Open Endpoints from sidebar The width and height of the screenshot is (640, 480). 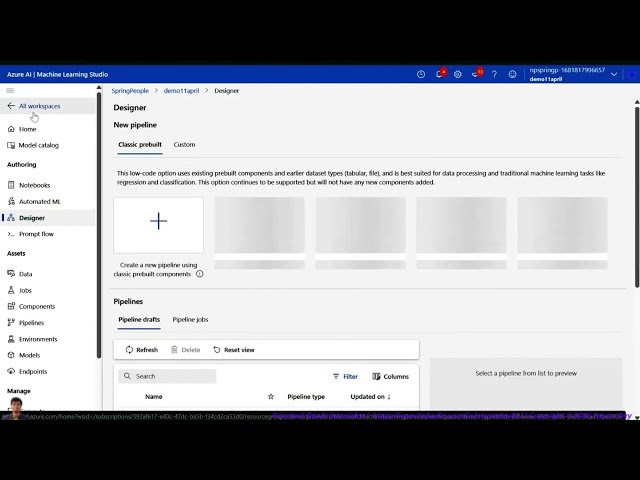point(33,371)
